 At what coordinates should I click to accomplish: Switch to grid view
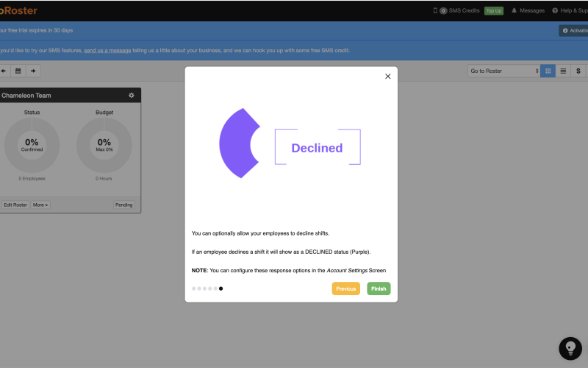click(x=548, y=71)
